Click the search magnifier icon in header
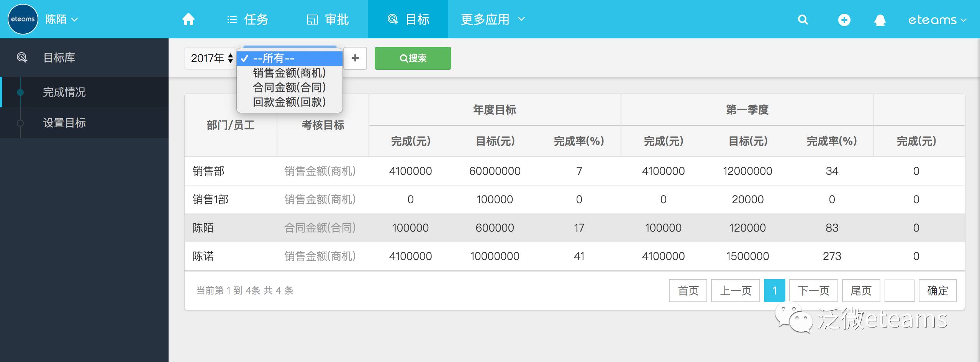 [803, 20]
